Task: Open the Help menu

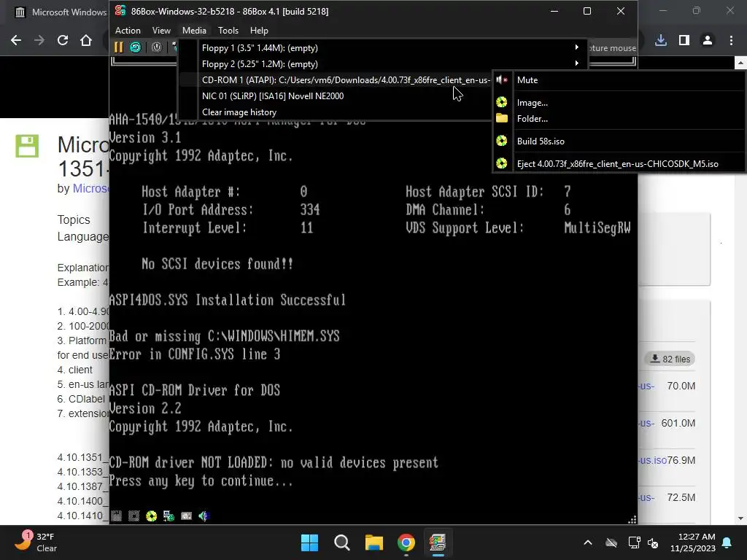Action: [259, 31]
